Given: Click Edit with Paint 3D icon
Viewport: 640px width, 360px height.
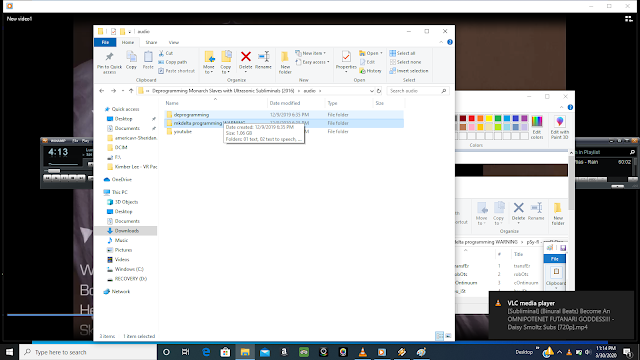Looking at the screenshot, I should [x=560, y=128].
